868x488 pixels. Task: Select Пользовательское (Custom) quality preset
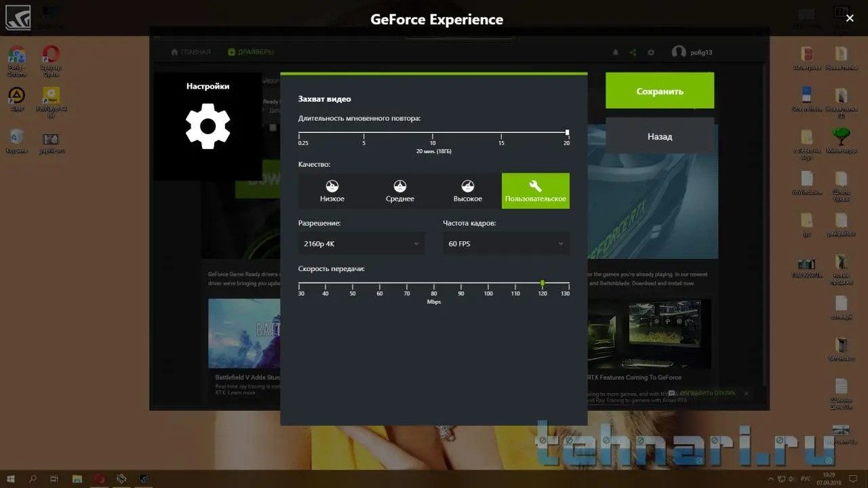[x=536, y=190]
